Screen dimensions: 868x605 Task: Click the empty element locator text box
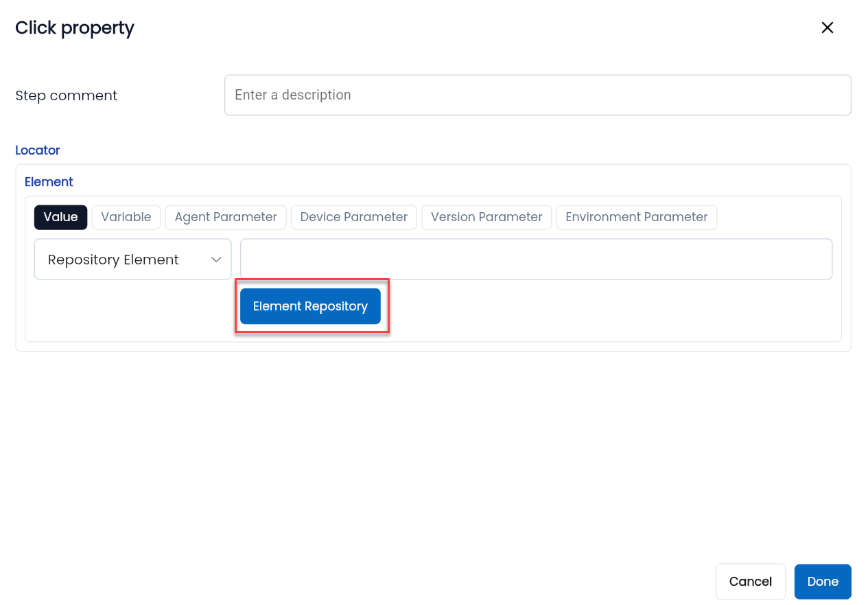point(537,259)
